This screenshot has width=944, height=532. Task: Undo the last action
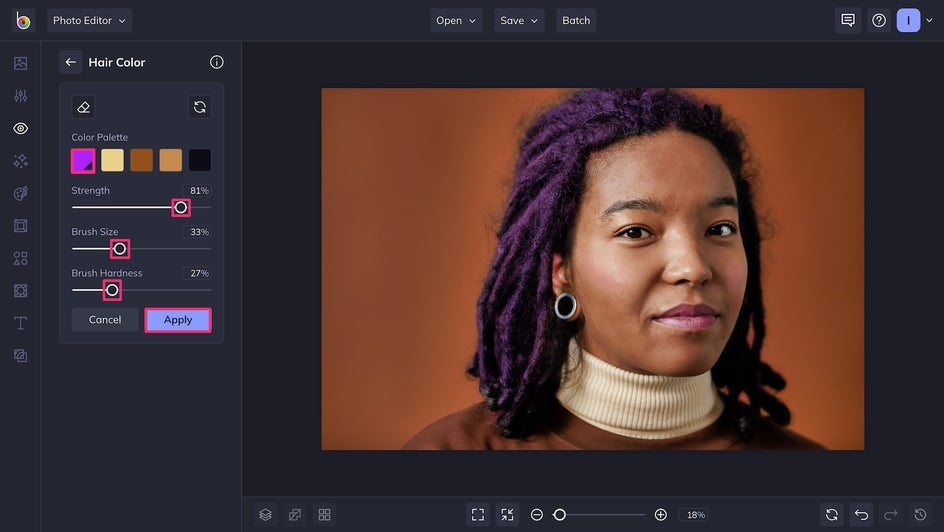862,515
